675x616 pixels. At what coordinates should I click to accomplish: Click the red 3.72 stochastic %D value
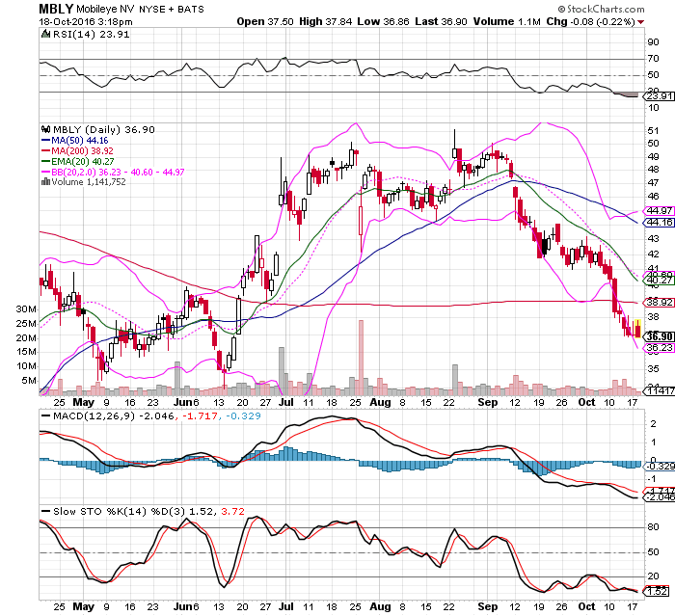pyautogui.click(x=233, y=511)
